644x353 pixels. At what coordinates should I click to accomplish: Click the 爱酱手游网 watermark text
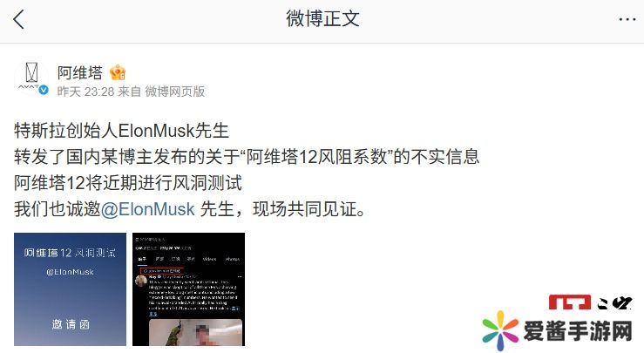click(x=578, y=331)
